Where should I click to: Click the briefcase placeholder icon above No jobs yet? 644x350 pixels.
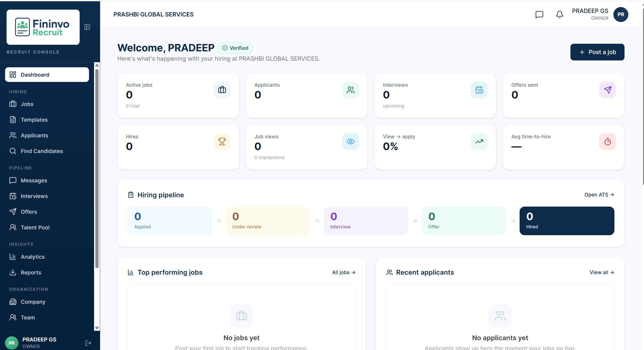point(241,316)
